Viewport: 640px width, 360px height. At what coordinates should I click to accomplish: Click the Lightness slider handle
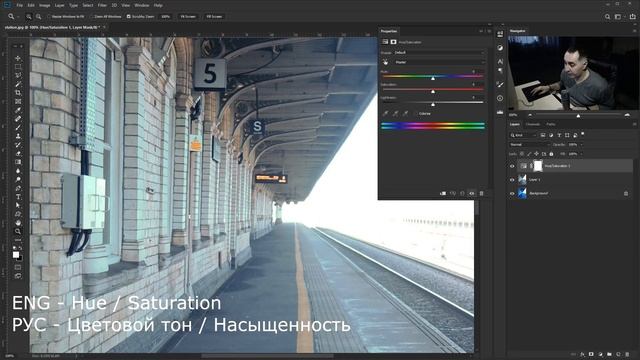pyautogui.click(x=433, y=104)
